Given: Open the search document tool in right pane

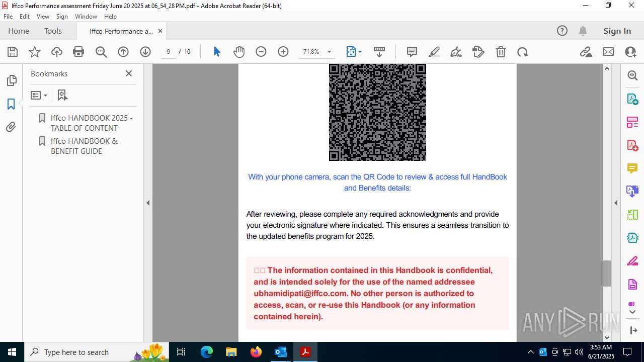Looking at the screenshot, I should pos(632,75).
